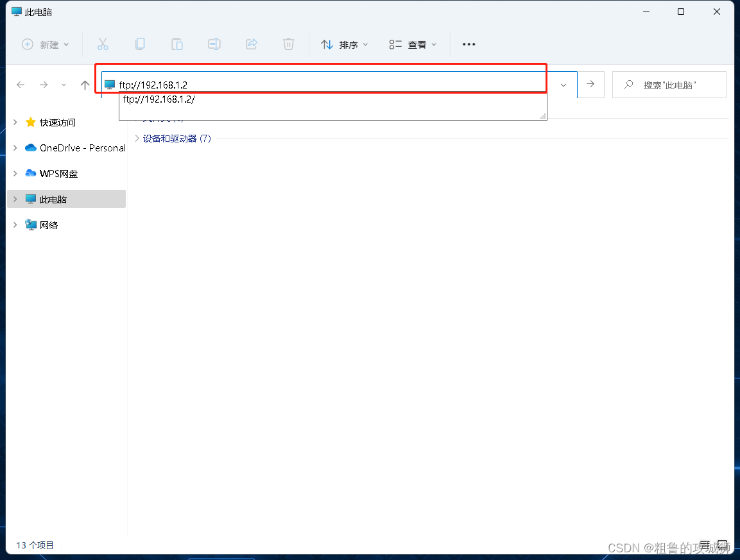Image resolution: width=740 pixels, height=560 pixels.
Task: Click the Cut scissors icon
Action: (x=103, y=44)
